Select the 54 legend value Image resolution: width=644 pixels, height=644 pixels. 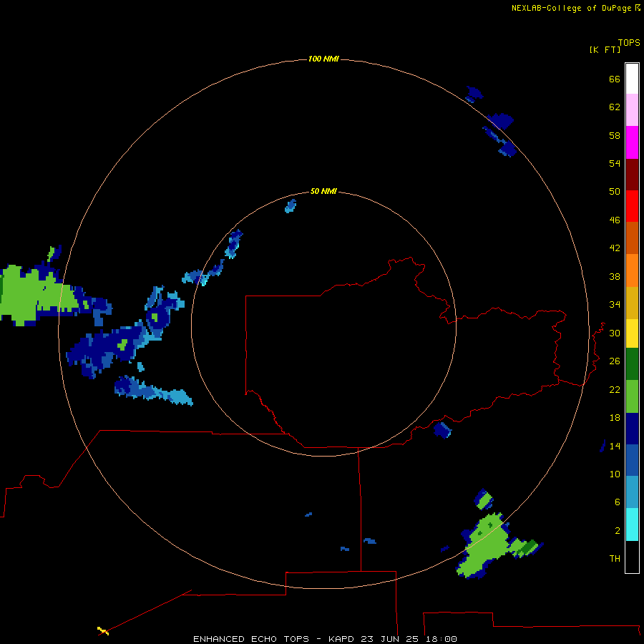pyautogui.click(x=615, y=163)
